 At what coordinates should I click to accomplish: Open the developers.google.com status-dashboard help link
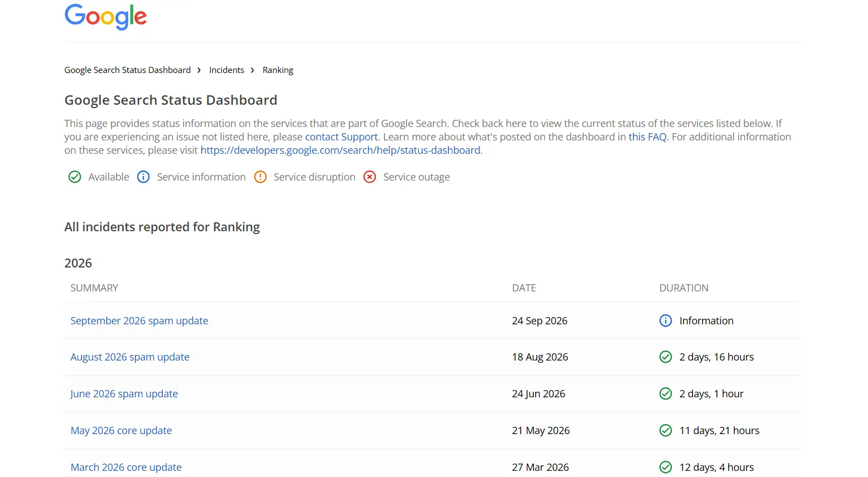(341, 150)
